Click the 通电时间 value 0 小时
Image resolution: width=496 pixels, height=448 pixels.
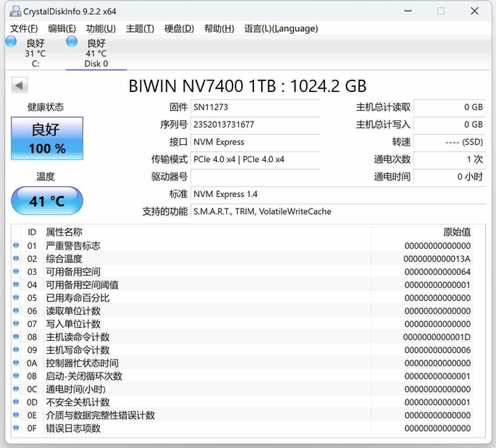point(449,176)
